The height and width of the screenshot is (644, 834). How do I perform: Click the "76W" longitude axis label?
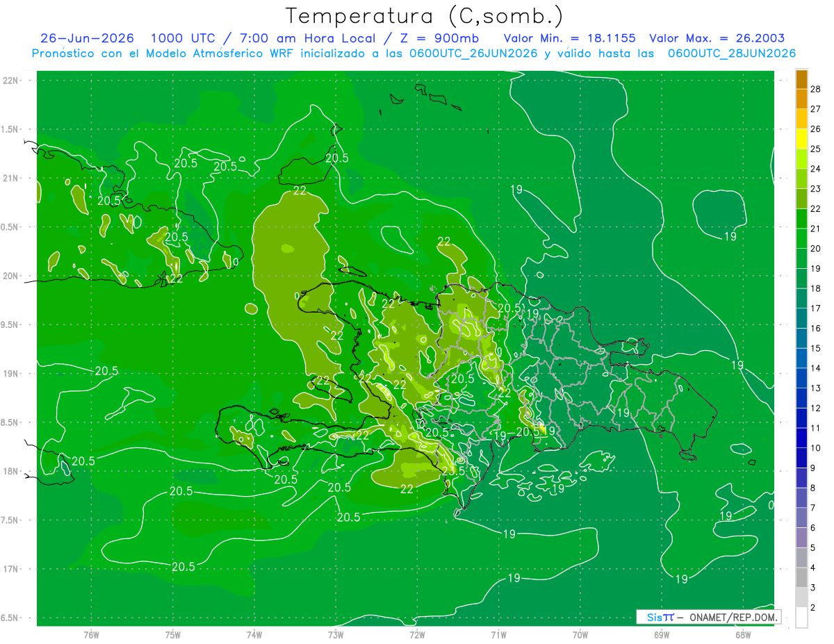[91, 635]
